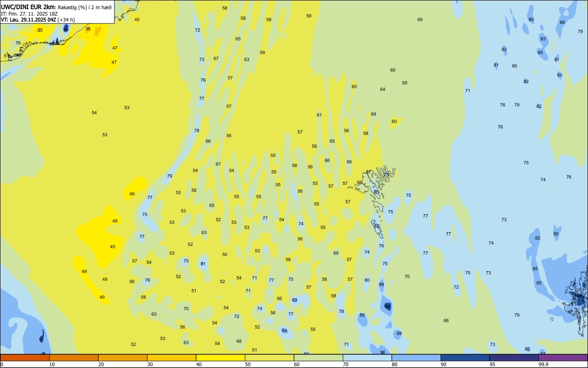Click the '99.9' legend scale label
Image resolution: width=588 pixels, height=368 pixels.
[x=543, y=364]
